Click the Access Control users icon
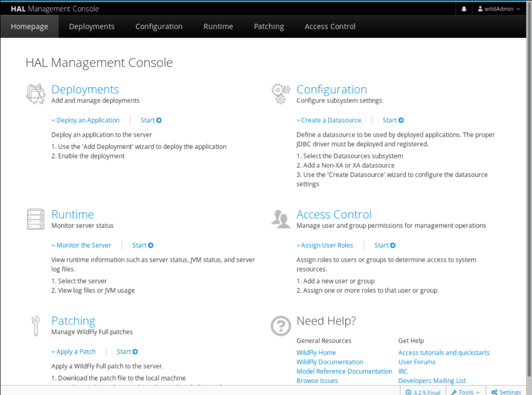The width and height of the screenshot is (532, 395). pos(281,219)
